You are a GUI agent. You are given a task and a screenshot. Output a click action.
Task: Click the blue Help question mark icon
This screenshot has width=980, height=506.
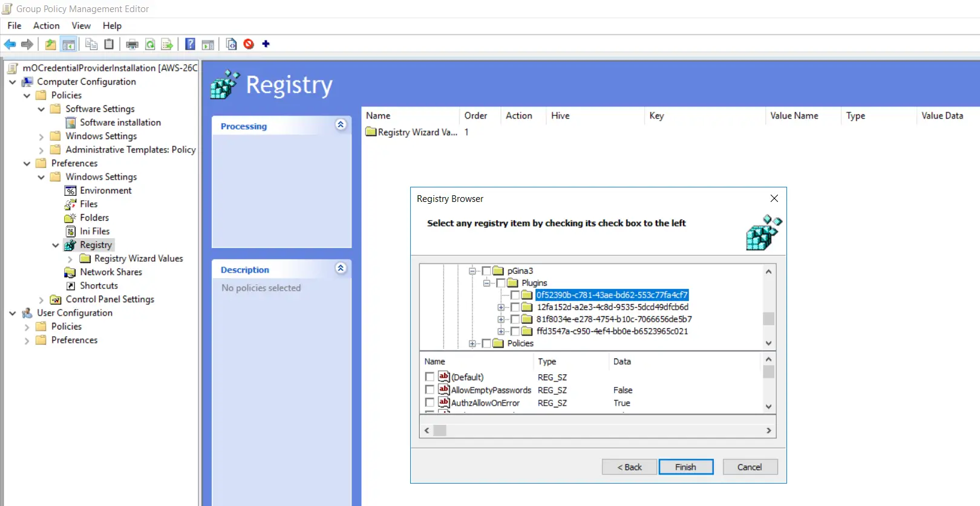pos(190,44)
